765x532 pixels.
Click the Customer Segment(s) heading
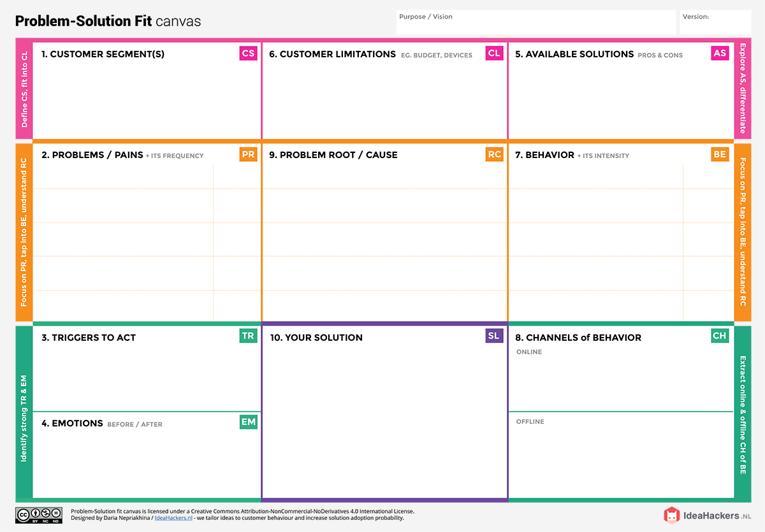coord(103,54)
